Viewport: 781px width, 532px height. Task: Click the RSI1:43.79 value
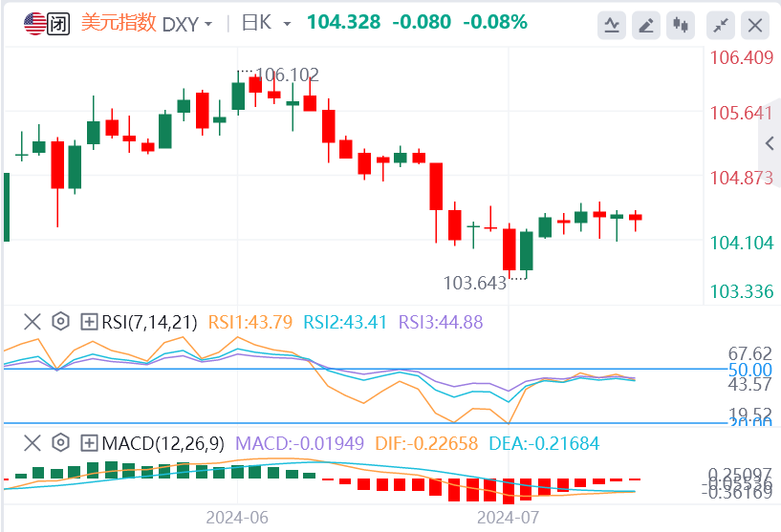point(250,322)
